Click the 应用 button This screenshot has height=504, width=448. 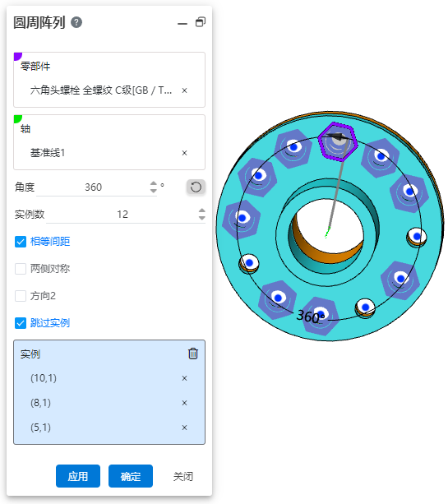point(78,476)
